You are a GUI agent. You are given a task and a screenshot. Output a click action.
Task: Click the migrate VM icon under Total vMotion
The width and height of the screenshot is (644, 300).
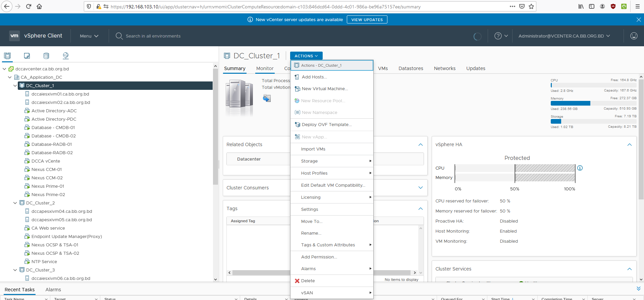[267, 98]
